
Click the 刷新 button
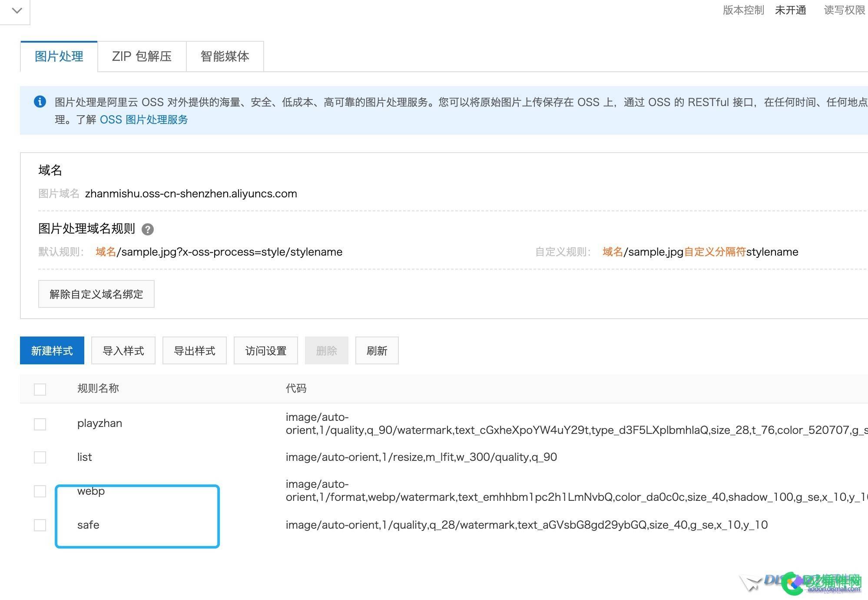coord(377,350)
